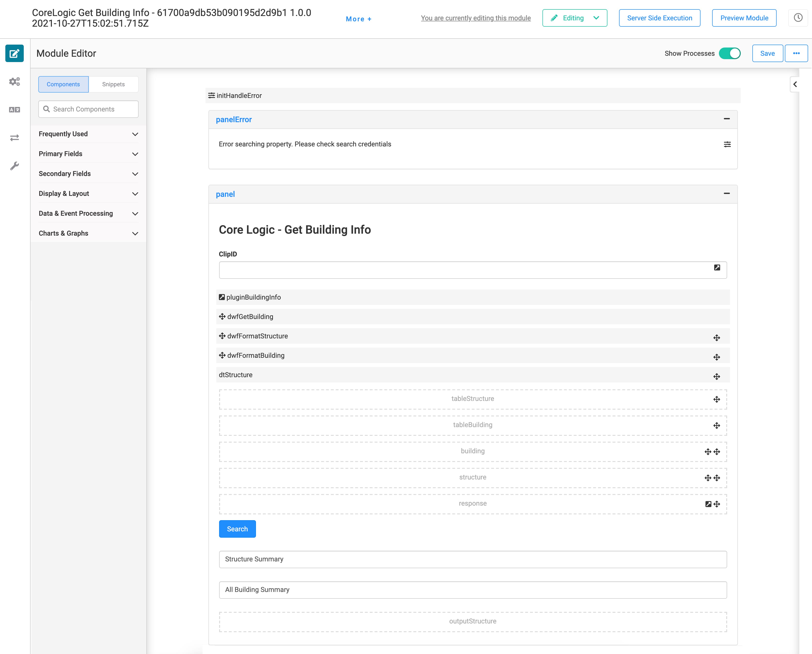Select the outputStructure placeholder
This screenshot has height=654, width=812.
[473, 622]
